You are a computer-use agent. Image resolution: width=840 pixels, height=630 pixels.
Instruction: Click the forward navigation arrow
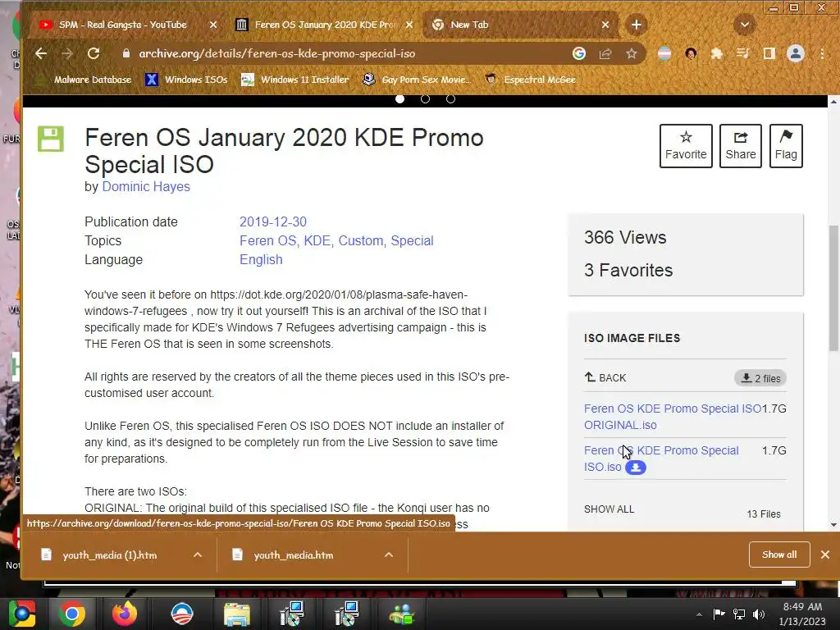click(x=67, y=53)
